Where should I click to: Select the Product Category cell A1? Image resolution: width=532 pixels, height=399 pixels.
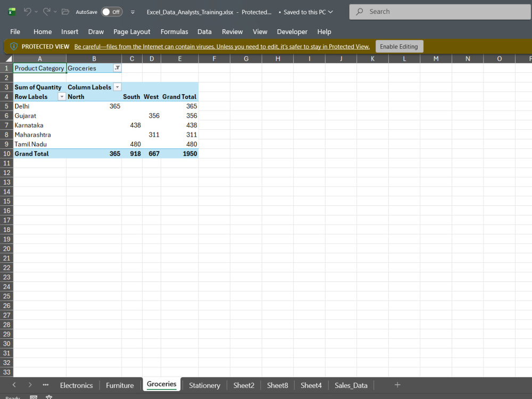pyautogui.click(x=39, y=68)
